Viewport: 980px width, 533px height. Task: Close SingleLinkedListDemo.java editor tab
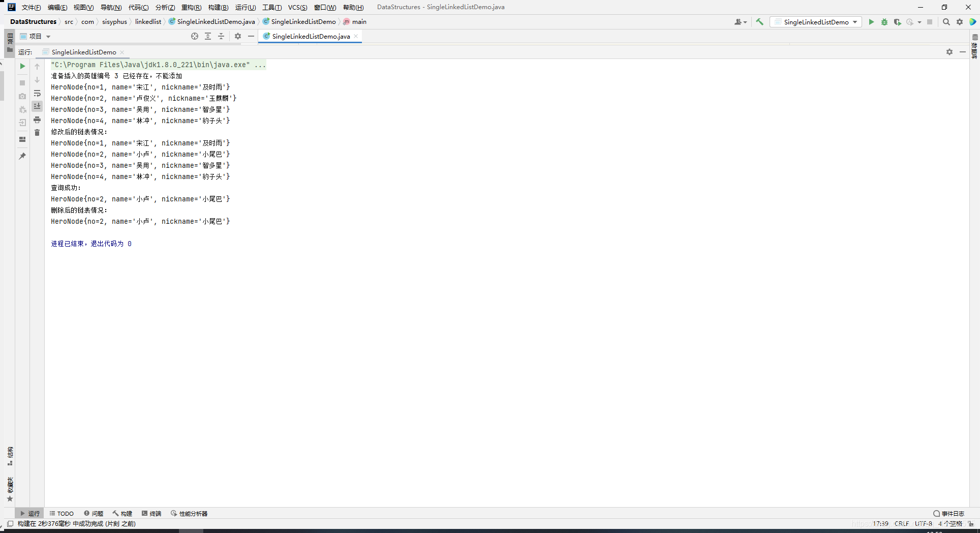coord(356,36)
